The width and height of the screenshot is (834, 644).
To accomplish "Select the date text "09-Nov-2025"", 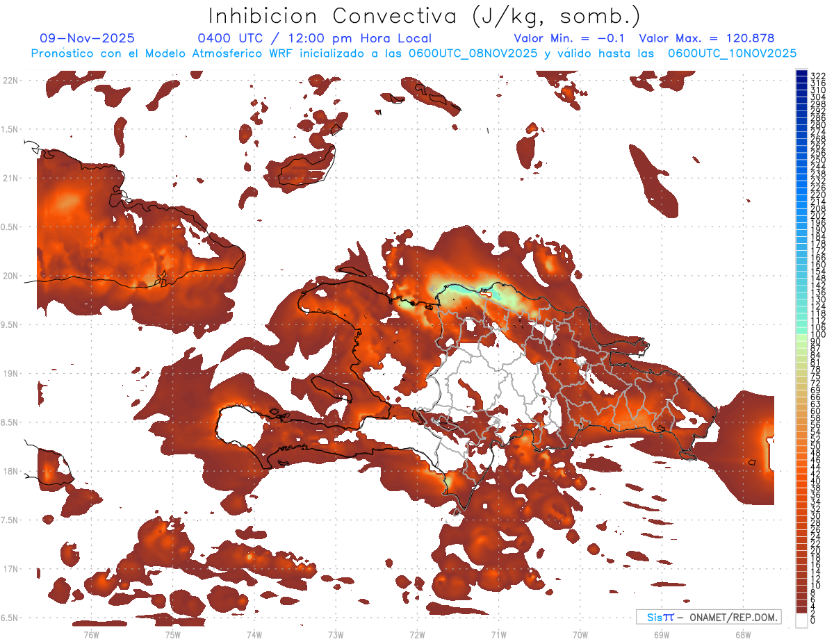I will click(x=88, y=39).
